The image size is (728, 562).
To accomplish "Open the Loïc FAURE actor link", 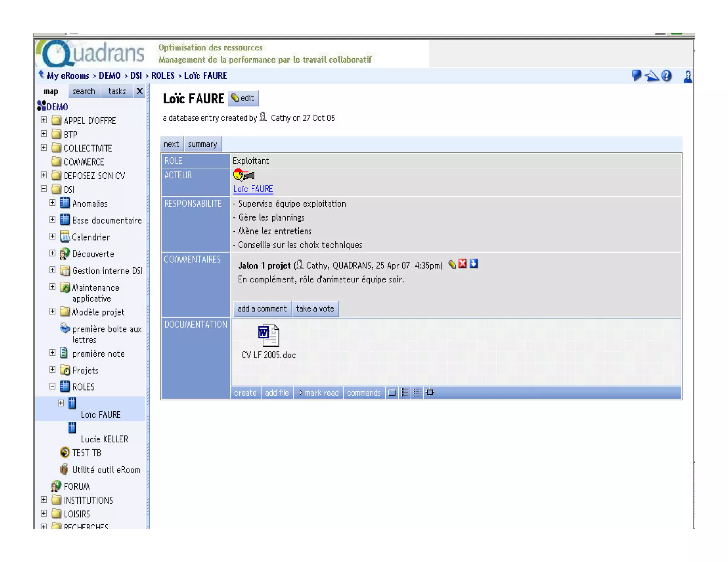I will point(253,189).
